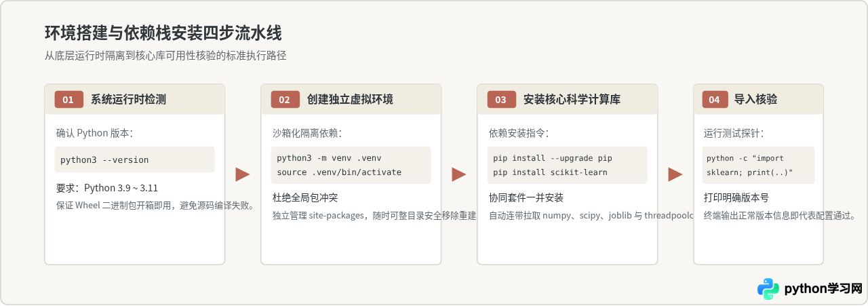868x306 pixels.
Task: Select the heading 创建独立虚拟环境
Action: pyautogui.click(x=350, y=100)
